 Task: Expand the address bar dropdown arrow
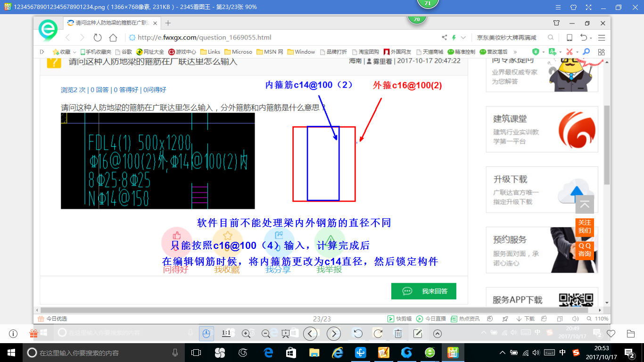coord(463,37)
